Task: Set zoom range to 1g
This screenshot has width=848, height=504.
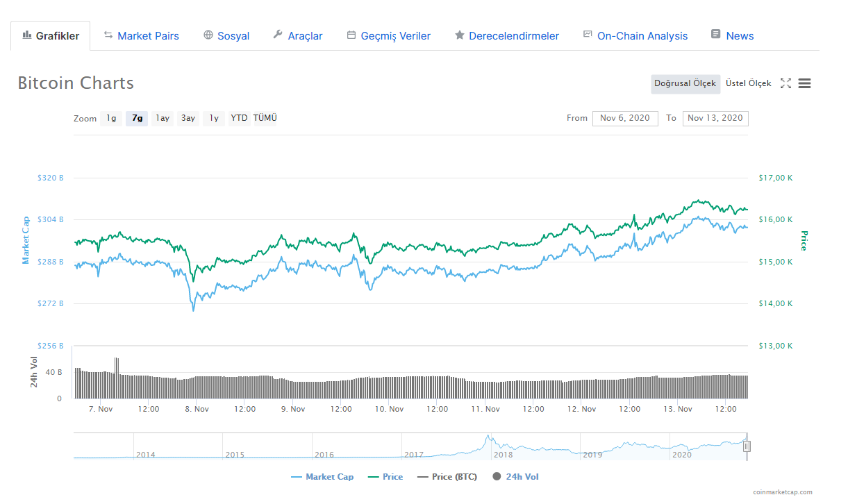Action: [111, 118]
